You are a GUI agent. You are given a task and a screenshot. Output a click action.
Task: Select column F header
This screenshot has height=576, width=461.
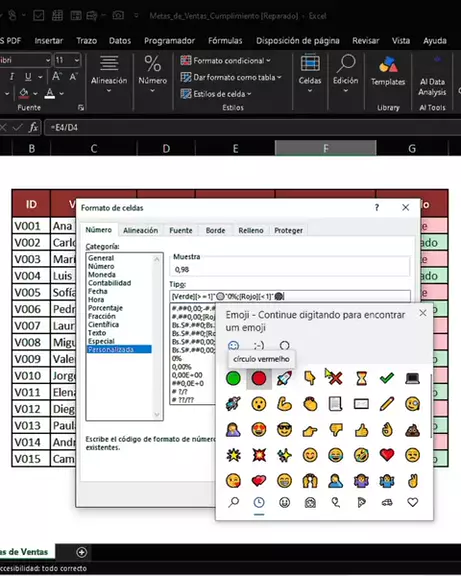[x=325, y=148]
